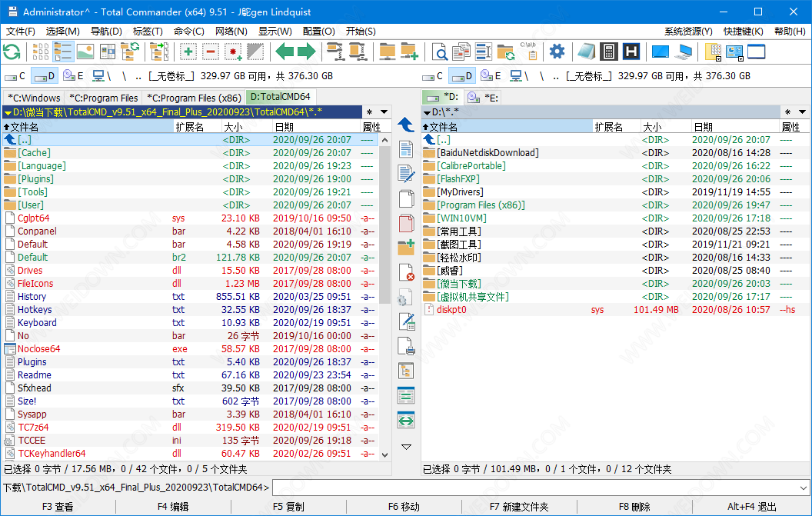The image size is (812, 516).
Task: Click the F6 移动 button
Action: click(404, 507)
